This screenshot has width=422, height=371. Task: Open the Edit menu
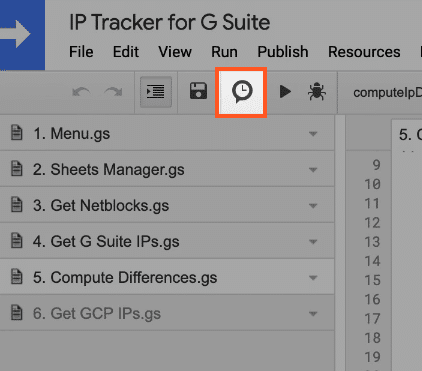(126, 52)
